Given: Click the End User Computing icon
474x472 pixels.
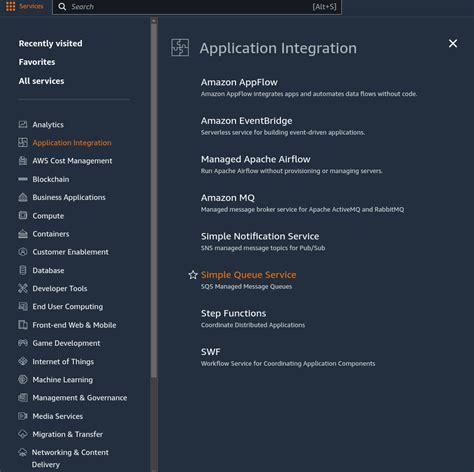Looking at the screenshot, I should pos(23,306).
